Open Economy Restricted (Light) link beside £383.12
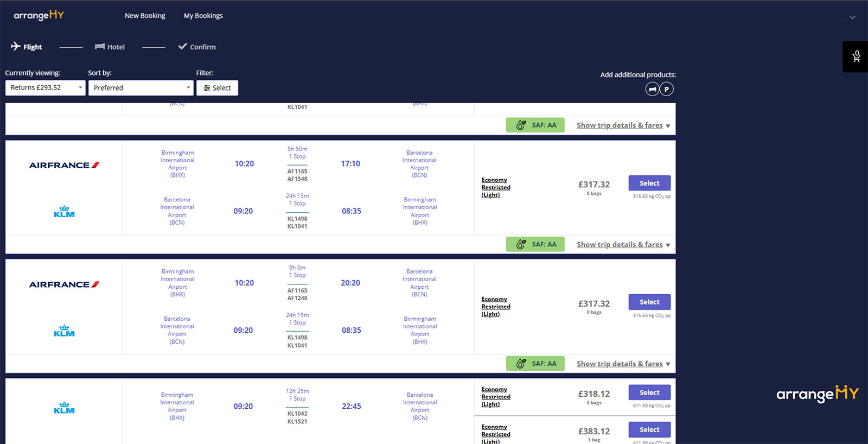This screenshot has width=868, height=444. click(x=496, y=434)
